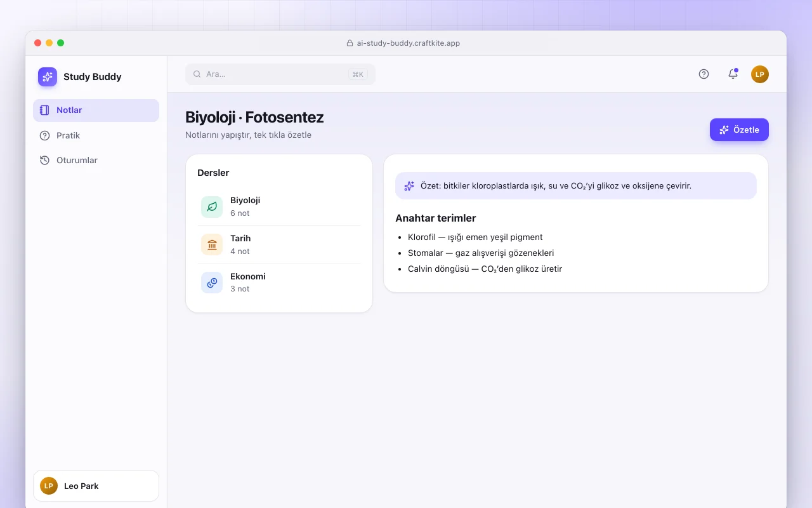Click the Ekonomi coins icon
This screenshot has width=812, height=508.
click(x=212, y=283)
